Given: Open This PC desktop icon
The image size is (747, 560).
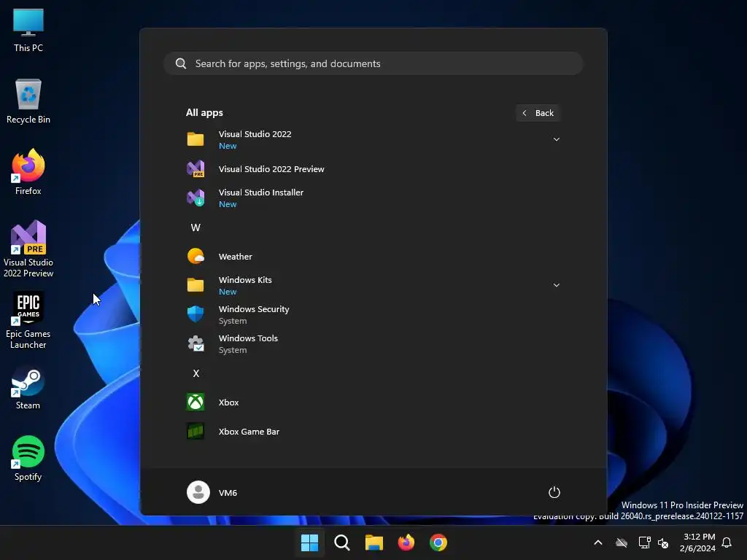Looking at the screenshot, I should point(28,30).
